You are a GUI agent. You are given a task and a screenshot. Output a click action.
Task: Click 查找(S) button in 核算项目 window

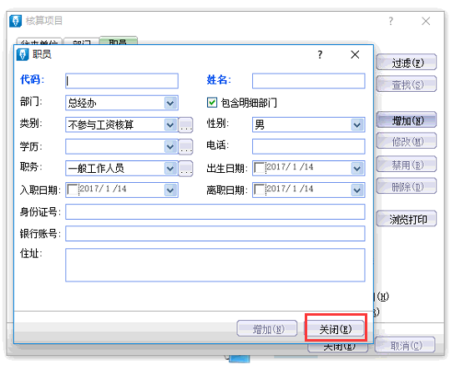click(406, 84)
